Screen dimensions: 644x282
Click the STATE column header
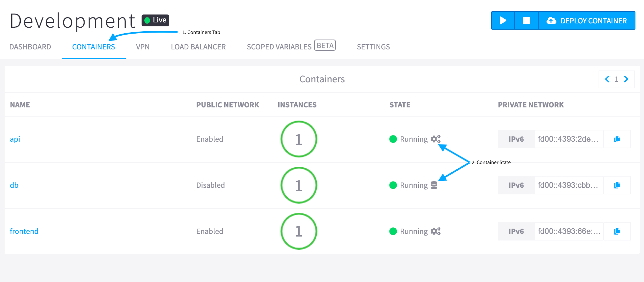(x=400, y=105)
